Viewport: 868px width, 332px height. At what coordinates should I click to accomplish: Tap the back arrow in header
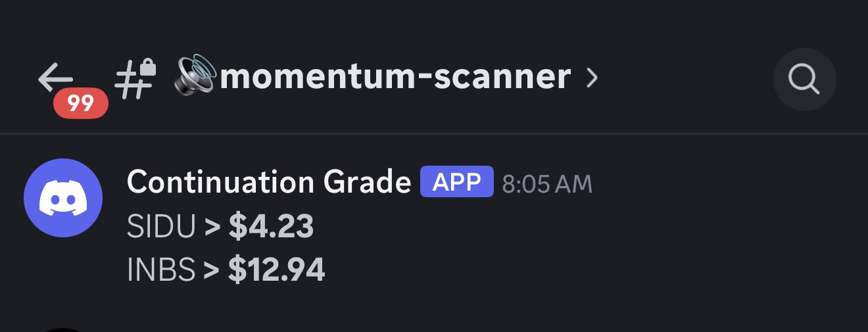tap(55, 78)
